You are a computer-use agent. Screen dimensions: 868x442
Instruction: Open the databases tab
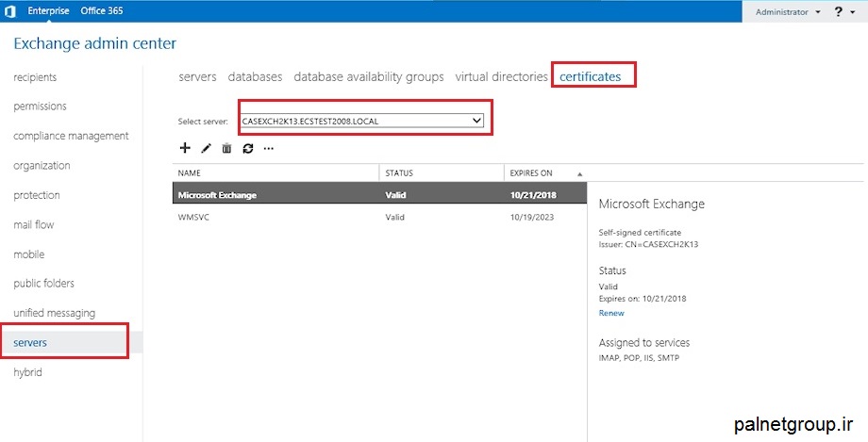255,77
